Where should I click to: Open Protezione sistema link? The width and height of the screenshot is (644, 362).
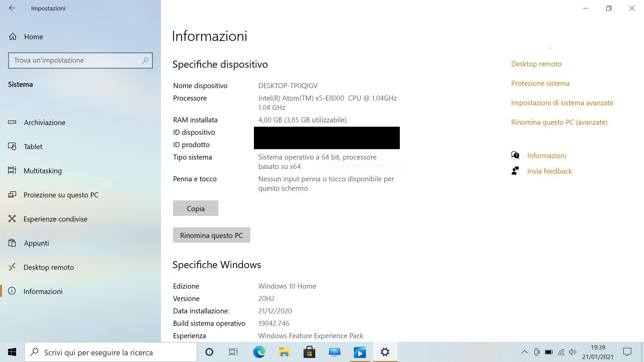click(540, 83)
